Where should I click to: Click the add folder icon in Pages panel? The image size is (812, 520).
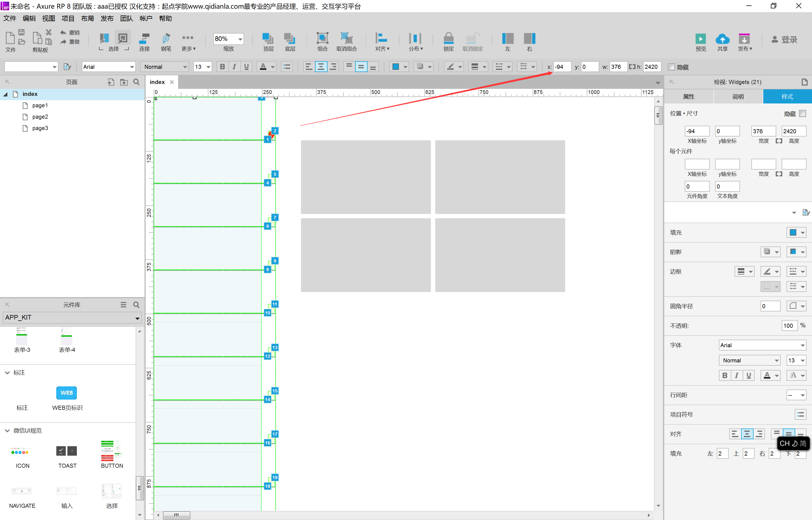124,82
